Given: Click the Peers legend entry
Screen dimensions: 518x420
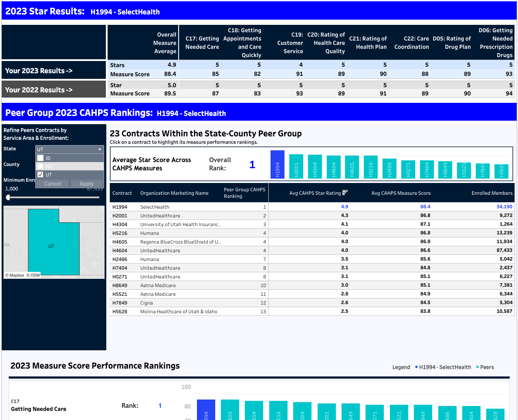Looking at the screenshot, I should [x=485, y=367].
